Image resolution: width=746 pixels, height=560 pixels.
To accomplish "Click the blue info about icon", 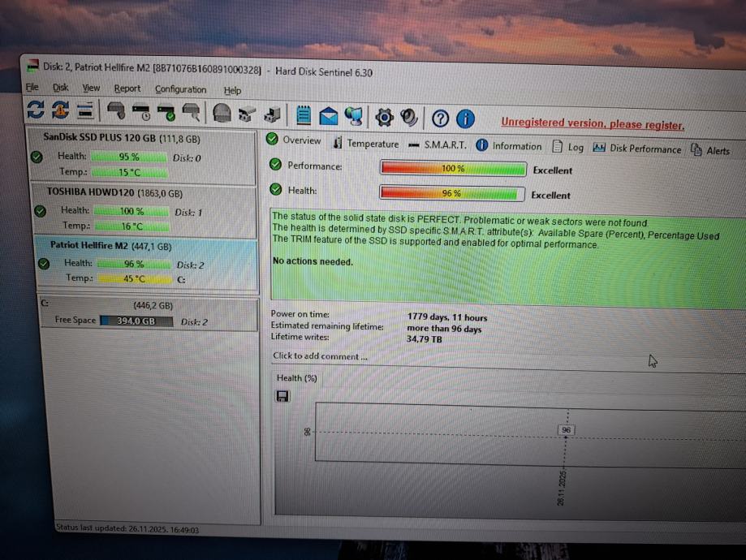I will coord(465,119).
